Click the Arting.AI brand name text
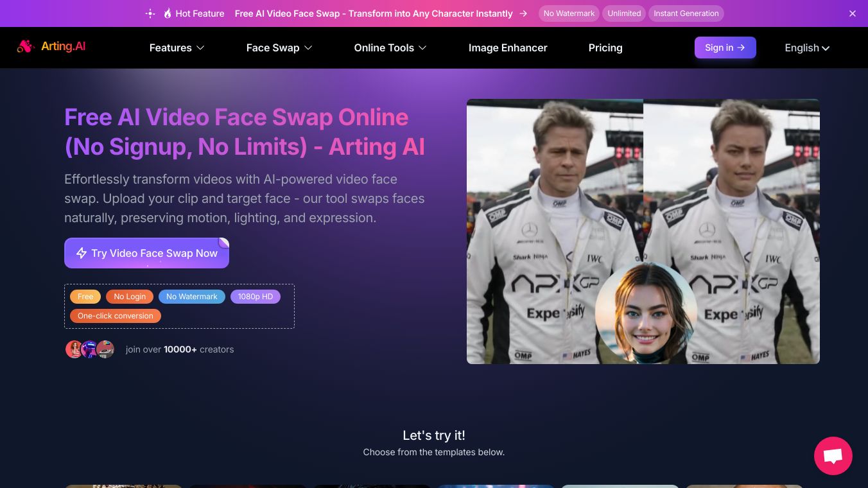Viewport: 868px width, 488px height. point(63,46)
